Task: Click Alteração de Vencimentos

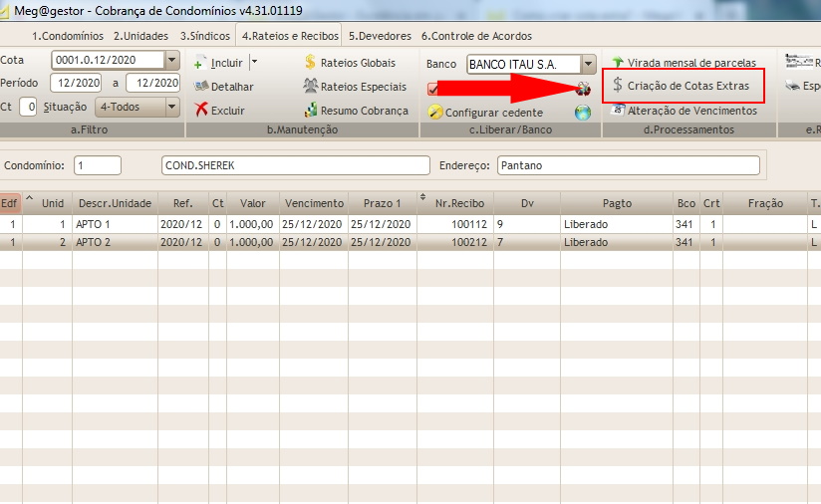Action: (x=684, y=111)
